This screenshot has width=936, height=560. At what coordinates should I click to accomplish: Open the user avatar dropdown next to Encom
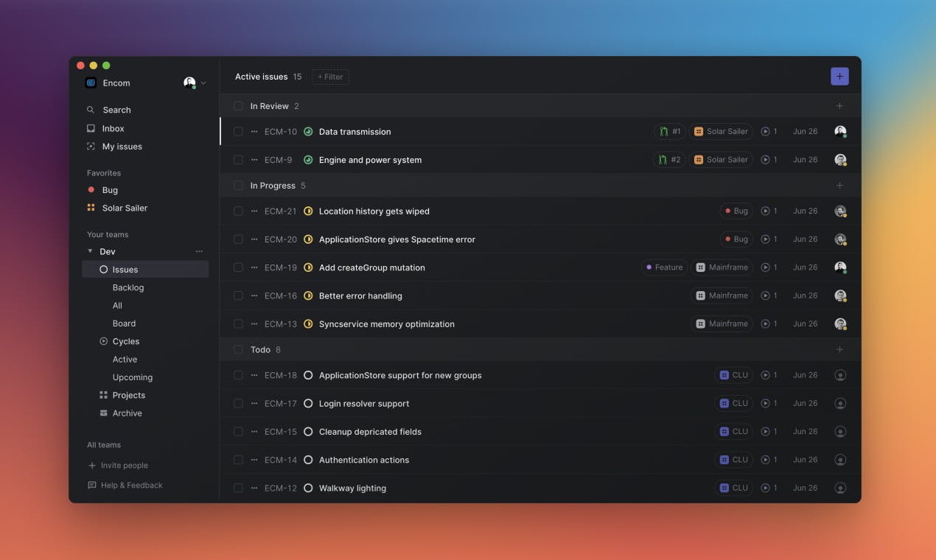click(x=195, y=83)
